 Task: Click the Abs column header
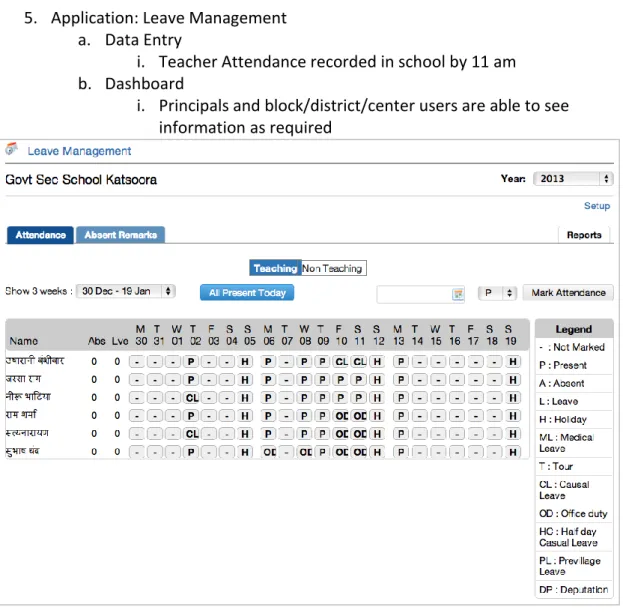tap(97, 341)
